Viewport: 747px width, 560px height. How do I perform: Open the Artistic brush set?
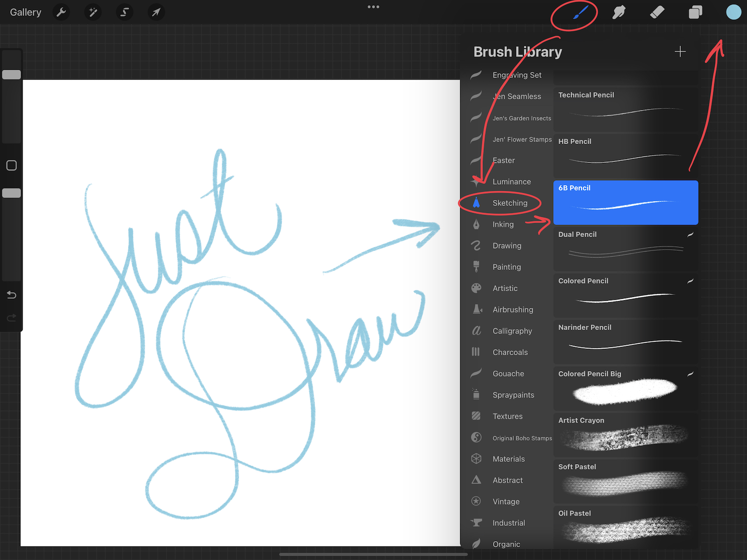(507, 288)
